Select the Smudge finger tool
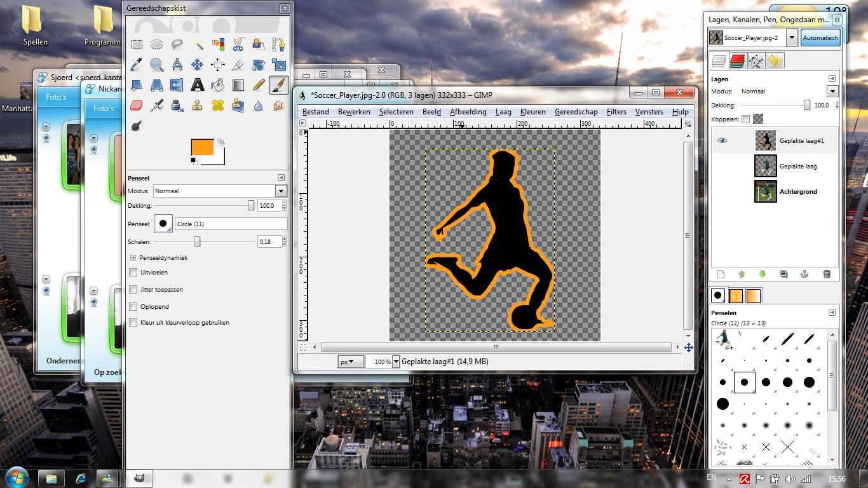Viewport: 868px width, 488px height. [x=279, y=105]
